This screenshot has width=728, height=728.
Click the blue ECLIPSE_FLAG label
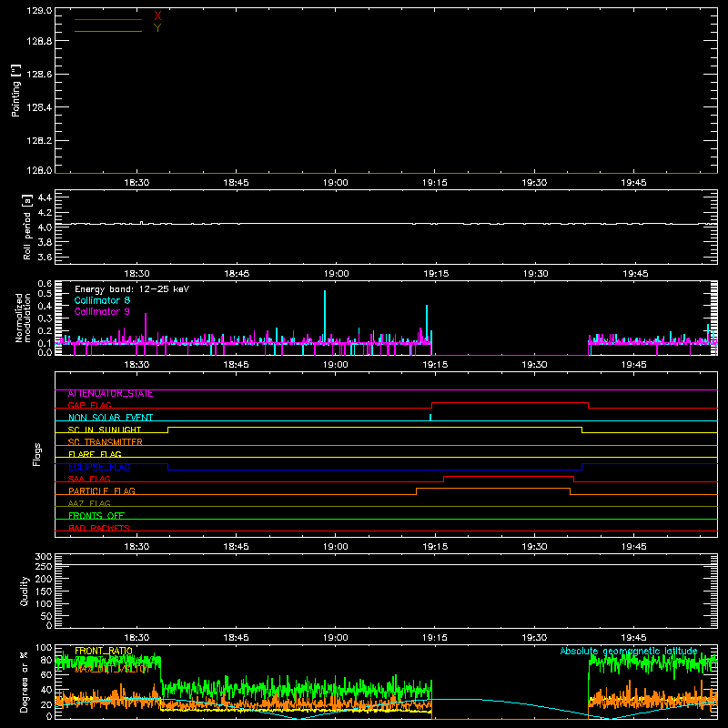click(x=99, y=467)
